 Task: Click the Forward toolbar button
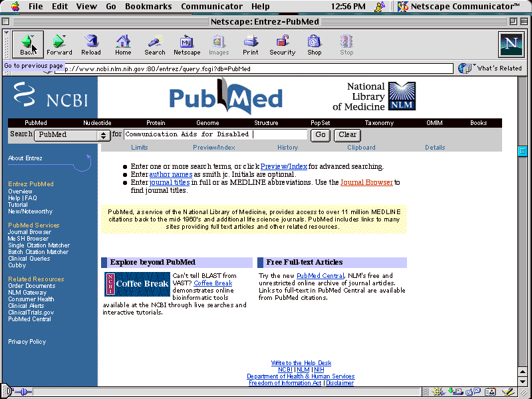tap(59, 45)
